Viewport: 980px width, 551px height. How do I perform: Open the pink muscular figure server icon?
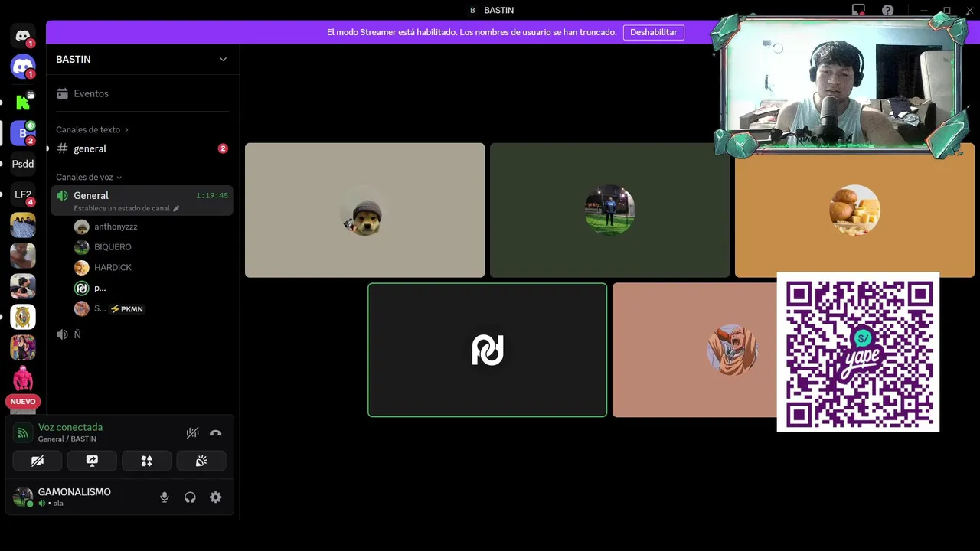click(23, 378)
